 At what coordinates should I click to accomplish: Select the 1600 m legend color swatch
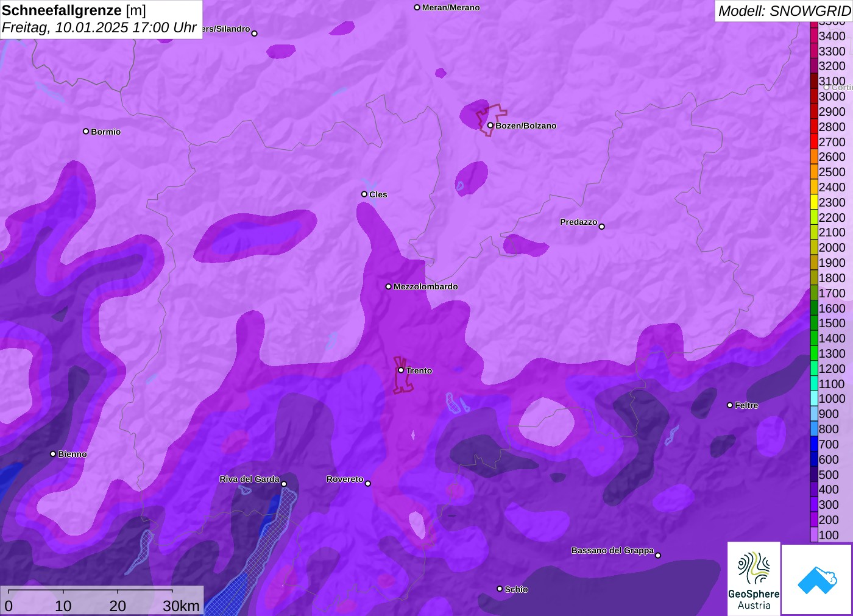click(x=814, y=308)
